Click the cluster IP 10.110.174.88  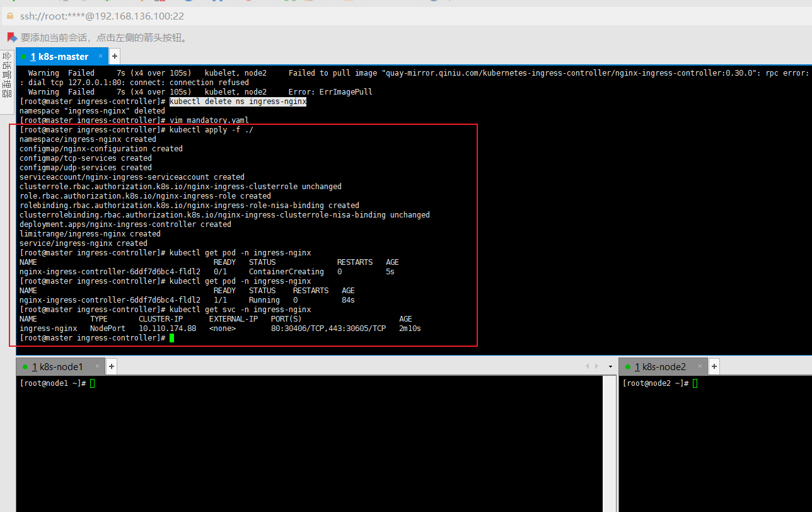pos(167,329)
